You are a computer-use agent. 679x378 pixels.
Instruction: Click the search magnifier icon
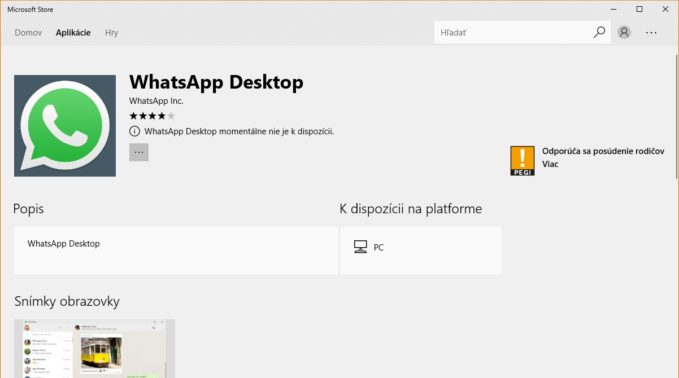pos(599,32)
